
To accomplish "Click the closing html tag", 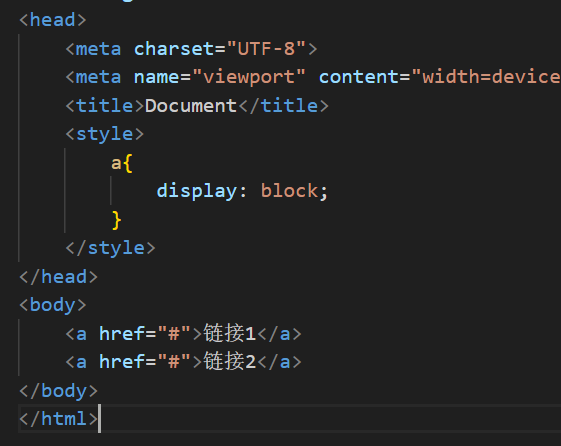I will (58, 418).
